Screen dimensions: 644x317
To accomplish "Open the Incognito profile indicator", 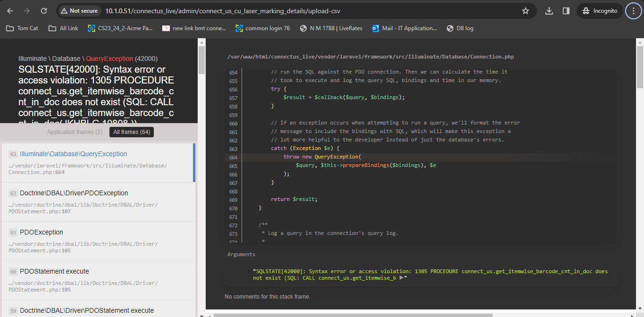I will tap(600, 11).
